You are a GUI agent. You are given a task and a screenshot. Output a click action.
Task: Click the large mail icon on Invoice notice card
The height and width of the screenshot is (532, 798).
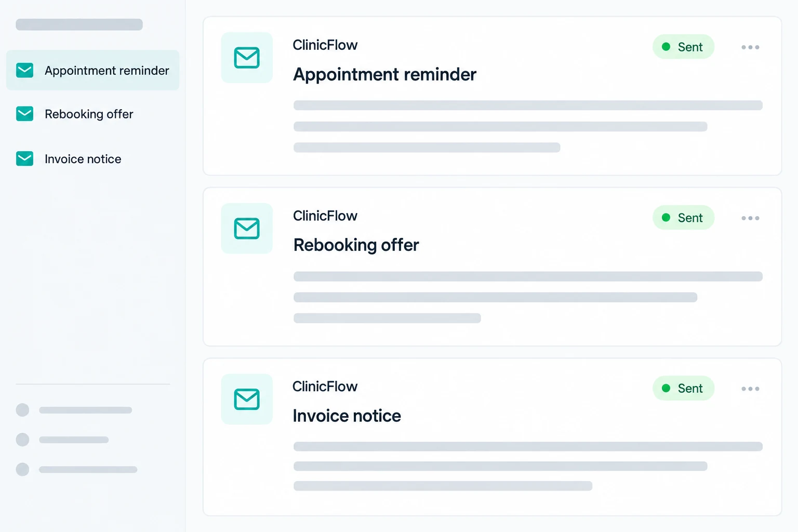point(247,399)
